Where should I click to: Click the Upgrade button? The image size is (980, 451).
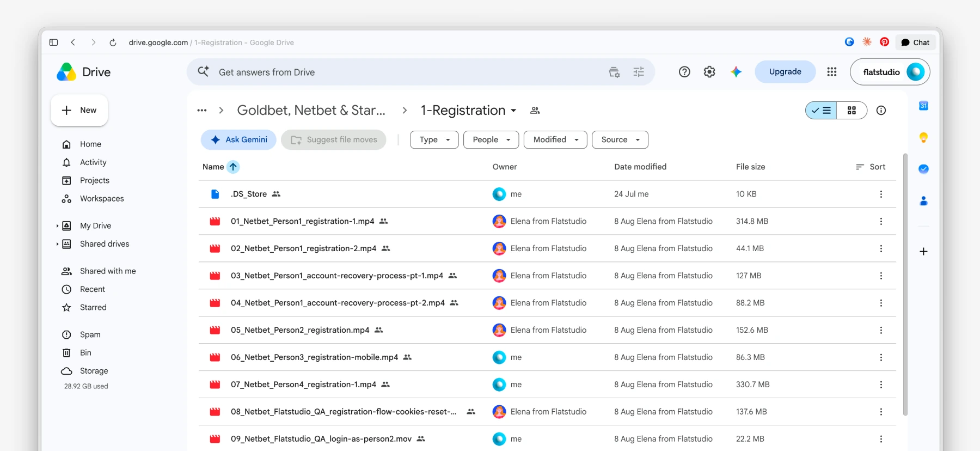pos(785,72)
